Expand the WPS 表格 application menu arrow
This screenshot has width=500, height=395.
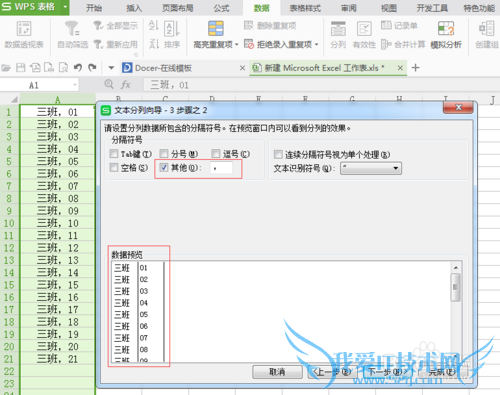(x=65, y=7)
